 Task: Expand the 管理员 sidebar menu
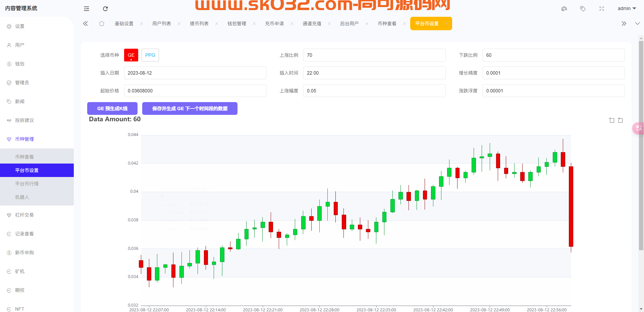(37, 83)
